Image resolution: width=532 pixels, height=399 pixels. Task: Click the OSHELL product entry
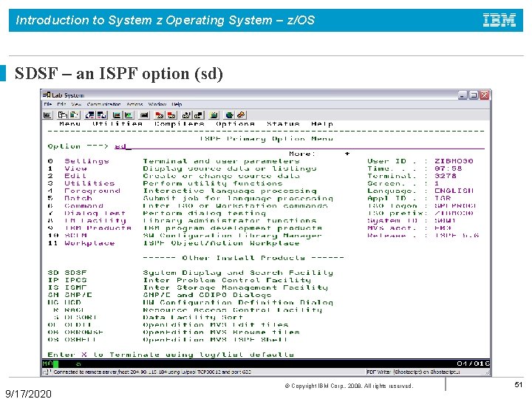coord(168,340)
